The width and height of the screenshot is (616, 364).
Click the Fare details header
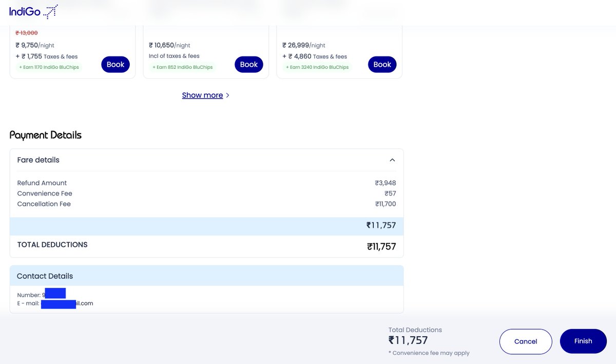pyautogui.click(x=206, y=160)
